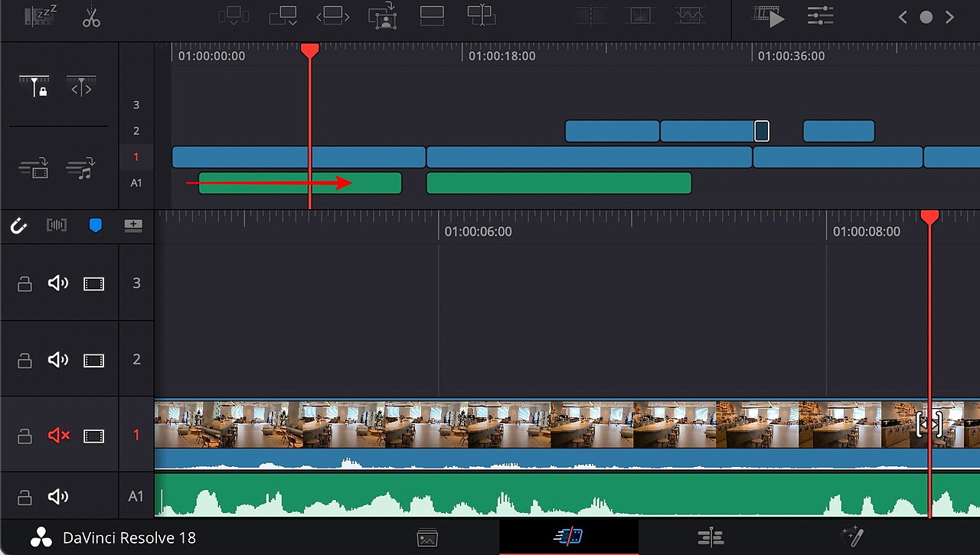Select the Place On Top icon
This screenshot has width=980, height=555.
click(433, 16)
